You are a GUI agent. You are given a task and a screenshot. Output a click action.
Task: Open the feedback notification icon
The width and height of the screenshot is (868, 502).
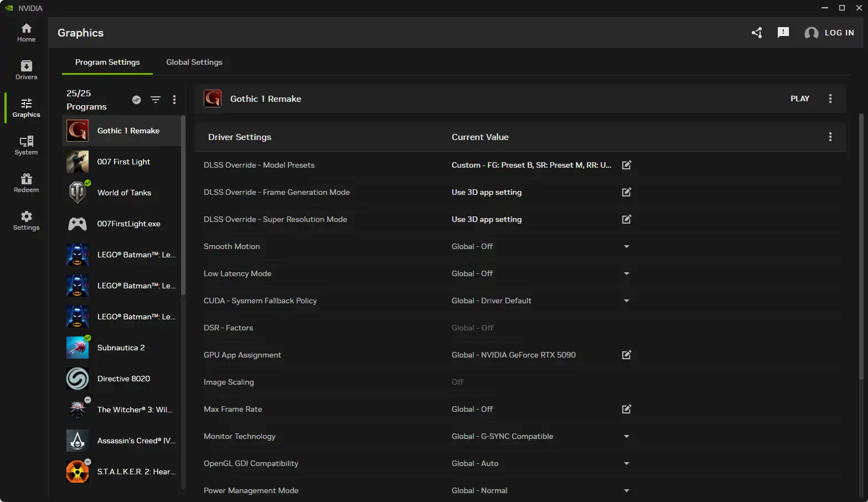point(783,33)
